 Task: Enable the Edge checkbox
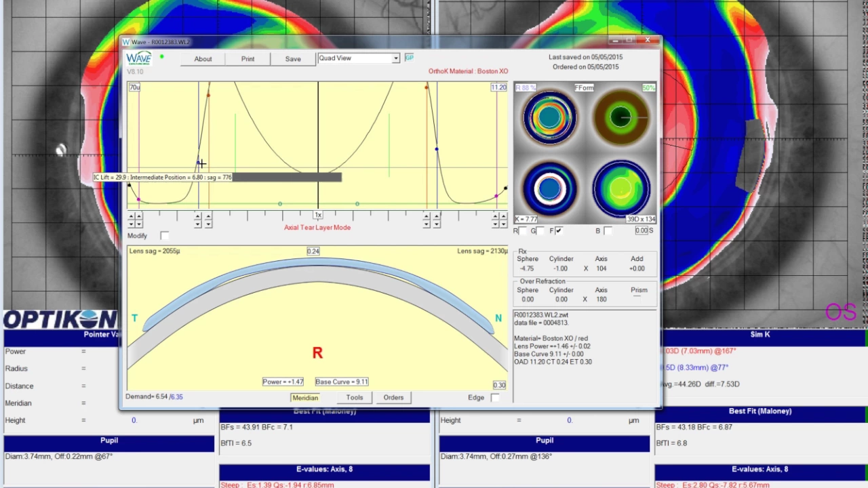pyautogui.click(x=495, y=398)
